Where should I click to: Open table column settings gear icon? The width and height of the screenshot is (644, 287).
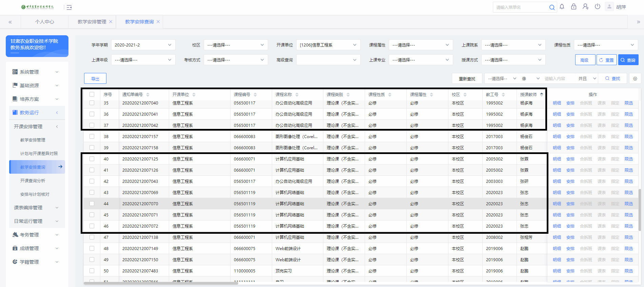(x=635, y=79)
